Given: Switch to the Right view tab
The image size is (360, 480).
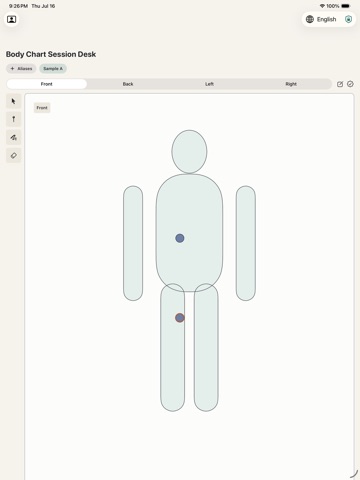Looking at the screenshot, I should click(291, 84).
